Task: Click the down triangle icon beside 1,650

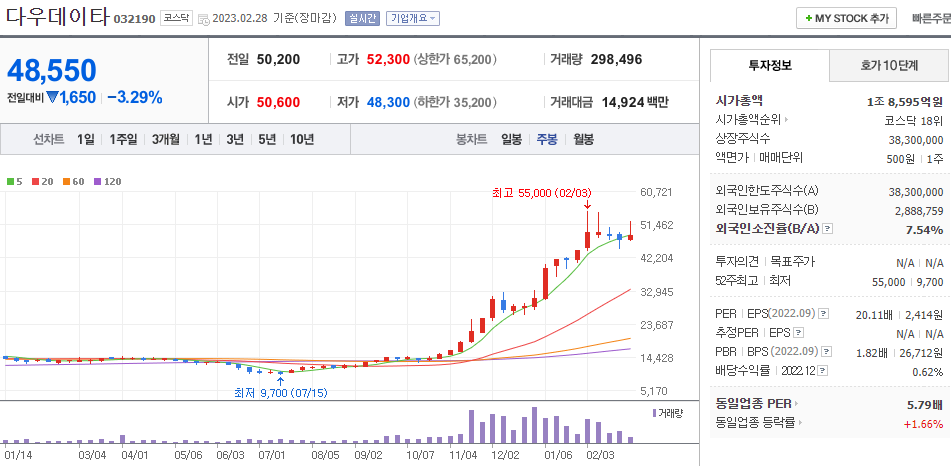Action: coord(52,97)
